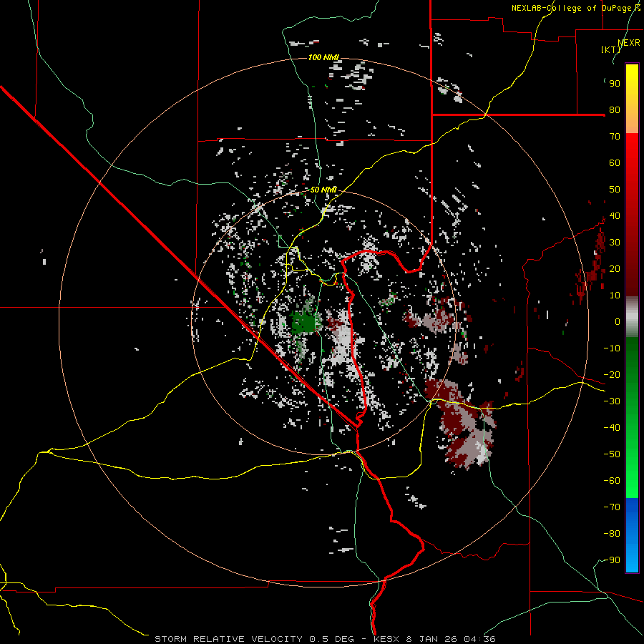
Task: Click the -30 value on the color scale
Action: click(612, 401)
